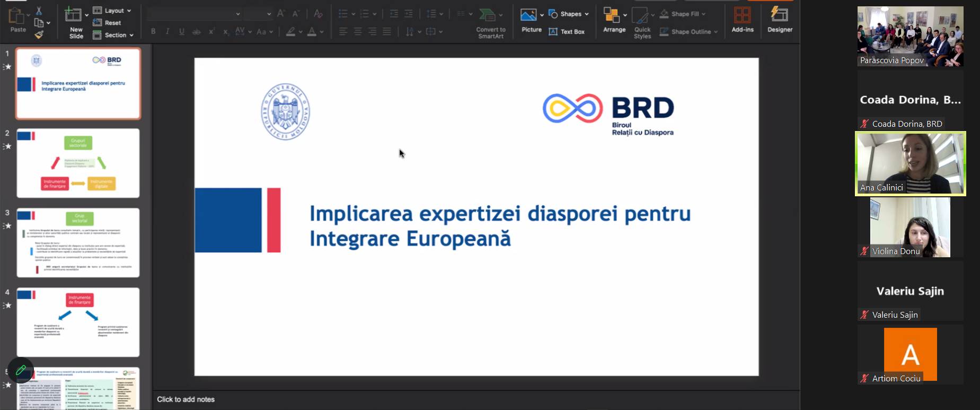This screenshot has width=980, height=410.
Task: Toggle underline formatting
Action: pyautogui.click(x=182, y=32)
